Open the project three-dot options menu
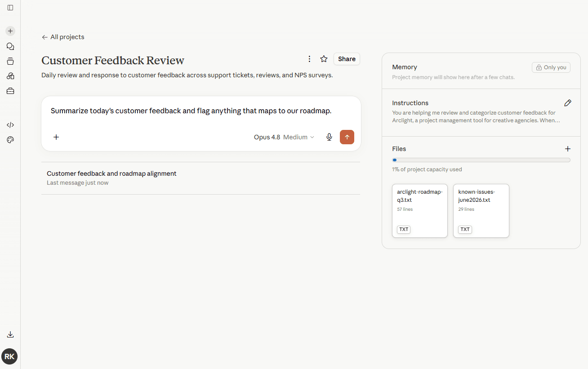This screenshot has width=588, height=369. point(309,59)
